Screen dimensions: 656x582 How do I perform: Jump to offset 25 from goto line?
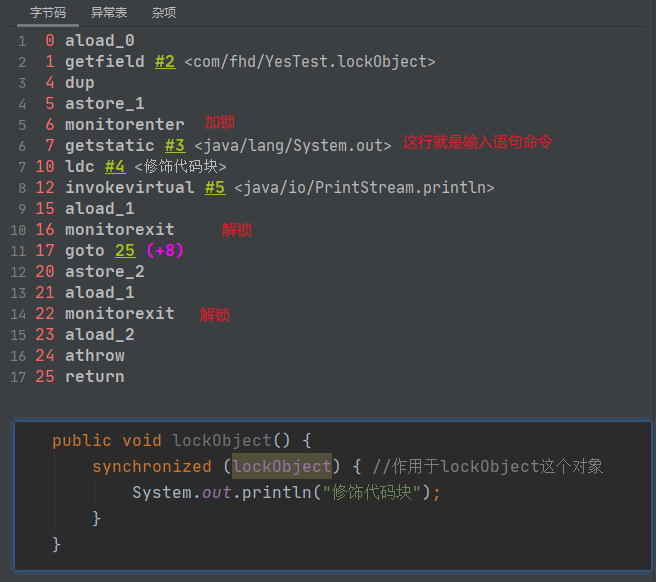(125, 251)
